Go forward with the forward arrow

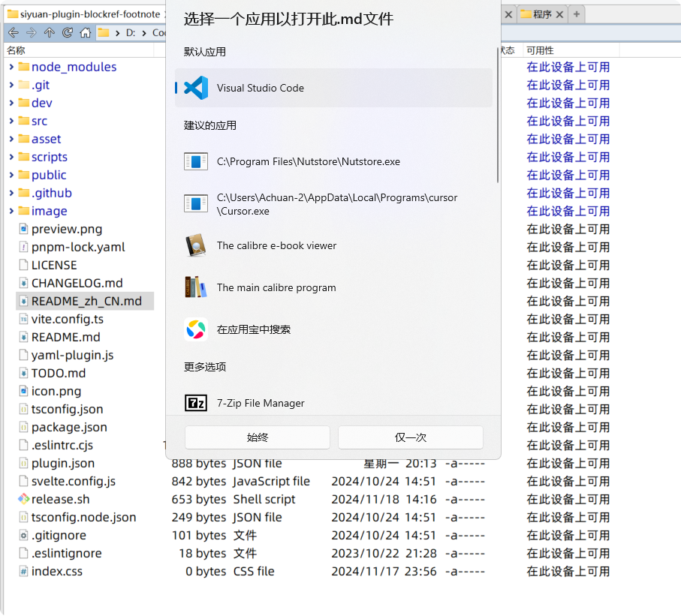pos(32,32)
